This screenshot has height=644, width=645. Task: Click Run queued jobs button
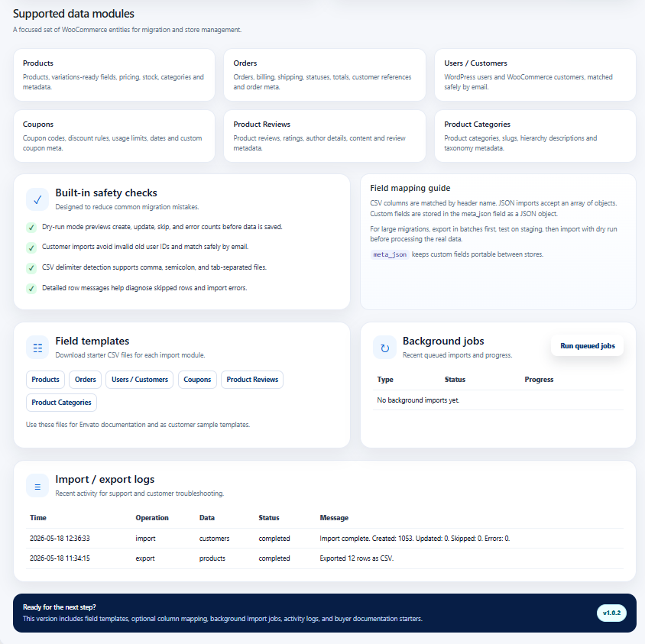587,346
